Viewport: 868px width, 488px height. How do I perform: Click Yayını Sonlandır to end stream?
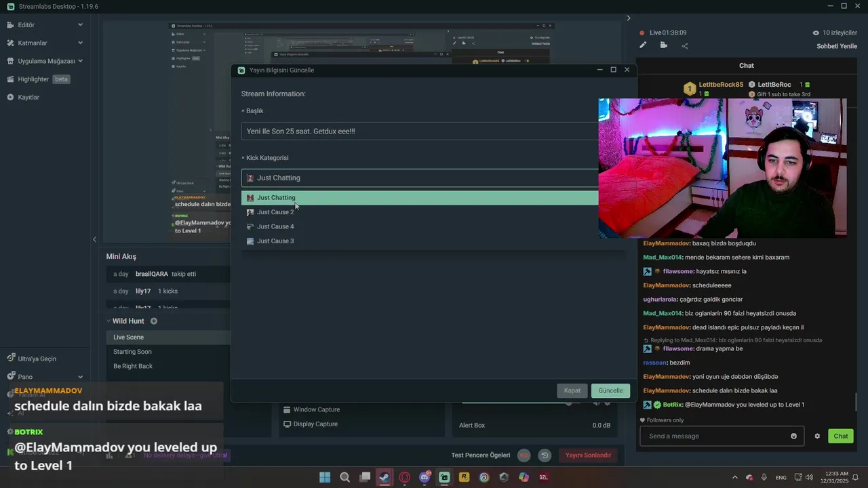click(x=588, y=455)
